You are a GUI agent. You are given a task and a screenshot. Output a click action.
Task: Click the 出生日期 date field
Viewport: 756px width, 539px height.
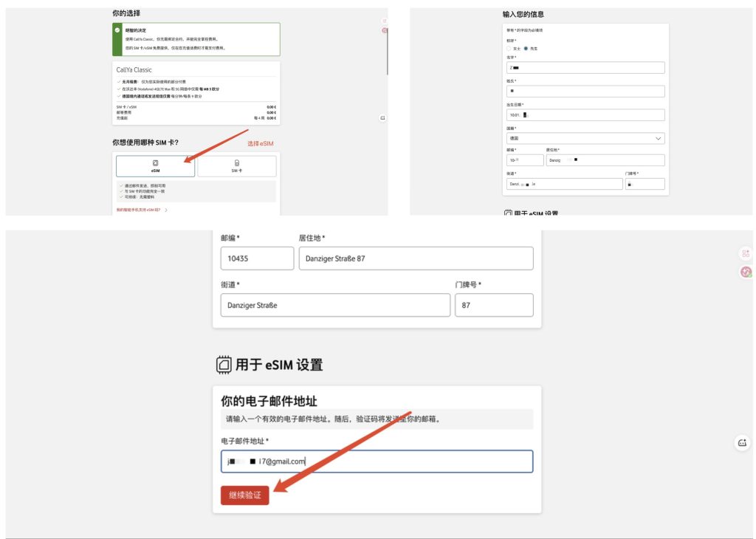click(x=583, y=114)
